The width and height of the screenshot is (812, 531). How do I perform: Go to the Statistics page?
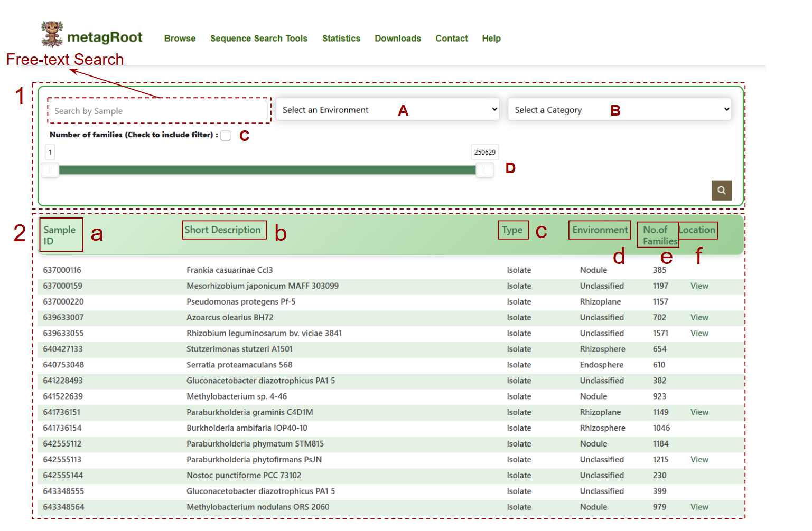(x=341, y=39)
